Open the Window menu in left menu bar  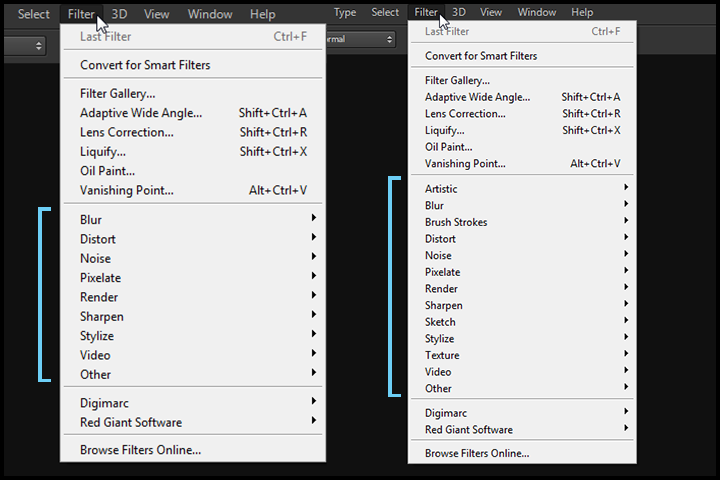point(210,14)
